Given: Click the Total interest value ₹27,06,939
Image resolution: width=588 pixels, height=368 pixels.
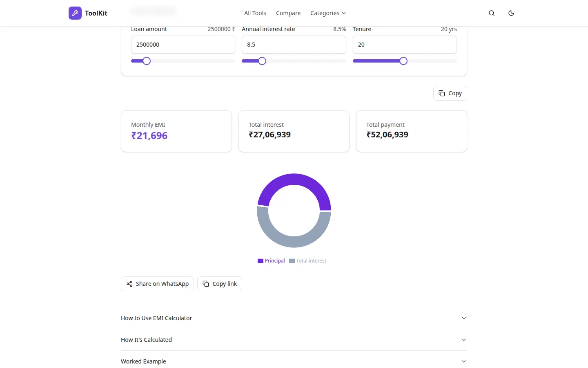Looking at the screenshot, I should click(270, 135).
